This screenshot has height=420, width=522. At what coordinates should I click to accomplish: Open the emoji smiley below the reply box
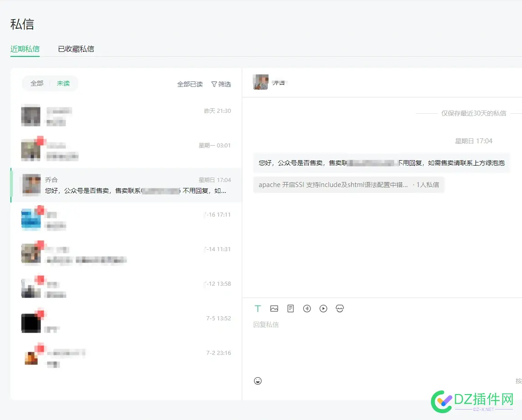click(x=258, y=381)
